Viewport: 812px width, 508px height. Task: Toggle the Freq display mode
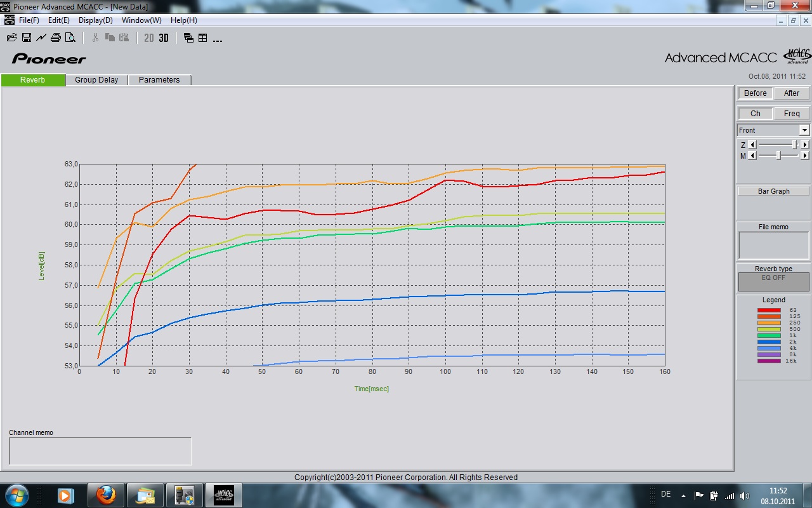pyautogui.click(x=791, y=114)
